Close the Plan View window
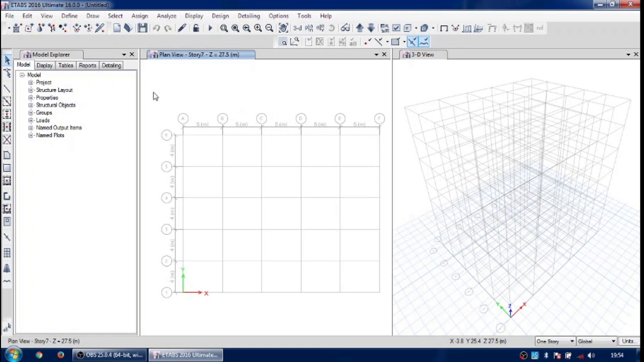Viewport: 644px width, 362px height. coord(384,54)
